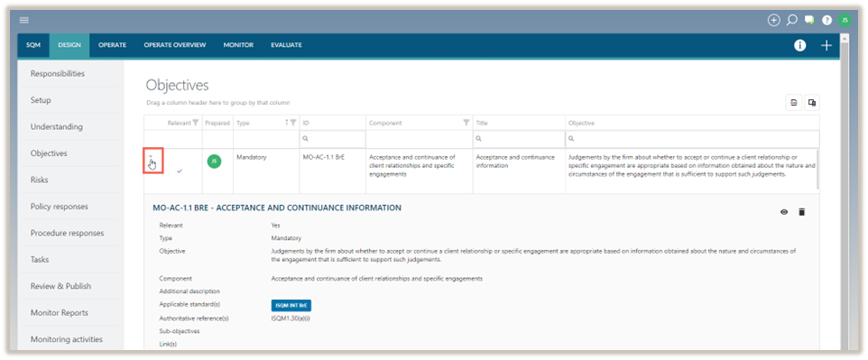
Task: Open search via the magnifier icon
Action: point(791,20)
